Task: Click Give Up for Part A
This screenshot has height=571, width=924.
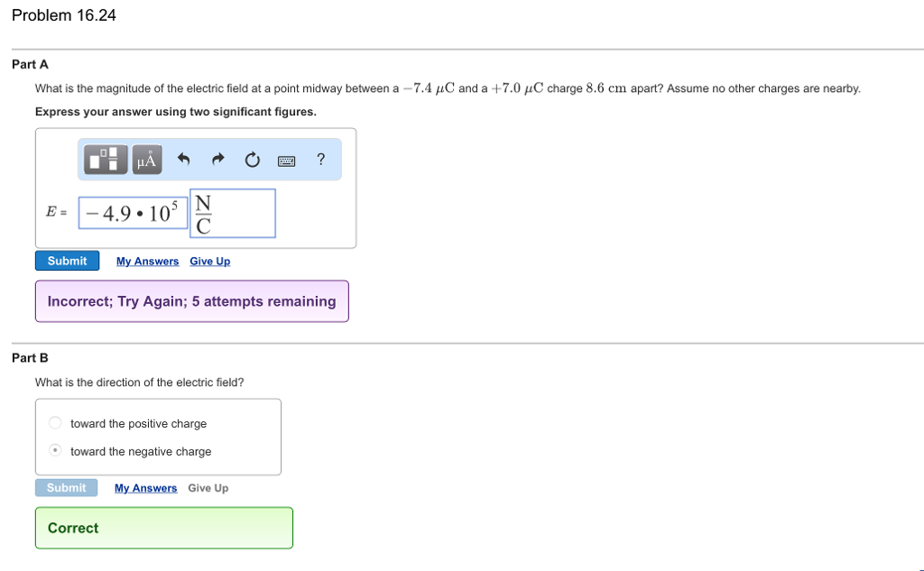Action: pyautogui.click(x=209, y=261)
